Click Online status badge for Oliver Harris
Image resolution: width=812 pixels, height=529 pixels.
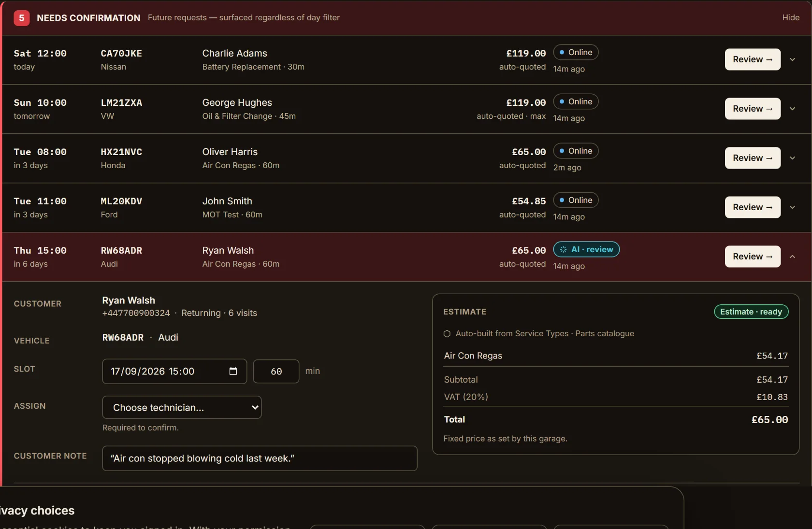[x=576, y=151]
